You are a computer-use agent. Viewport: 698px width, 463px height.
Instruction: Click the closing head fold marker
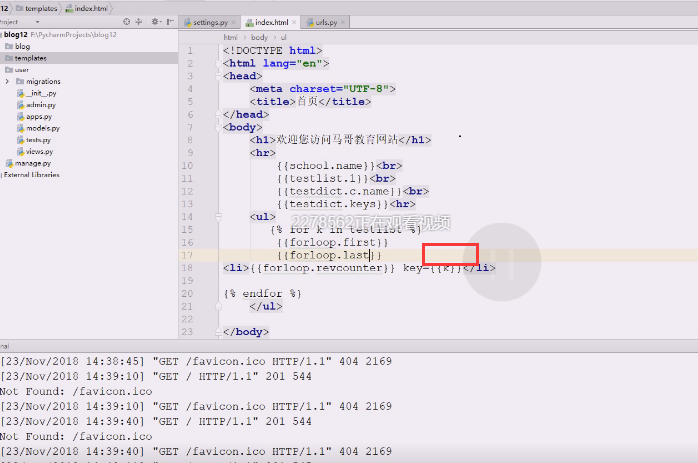tap(219, 114)
